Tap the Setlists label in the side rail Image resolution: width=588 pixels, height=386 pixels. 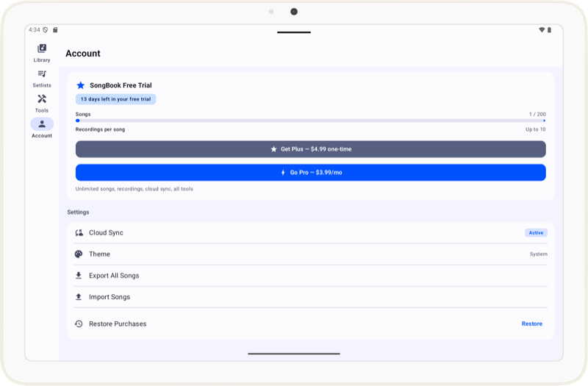point(42,85)
